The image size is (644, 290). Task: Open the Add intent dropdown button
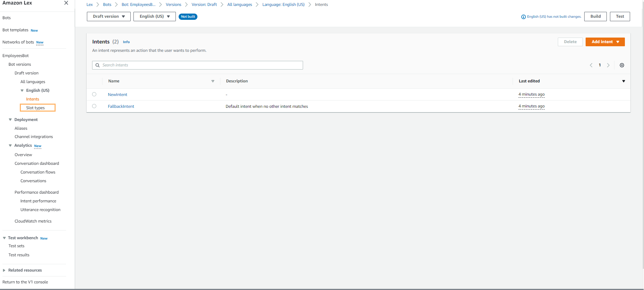(x=605, y=42)
